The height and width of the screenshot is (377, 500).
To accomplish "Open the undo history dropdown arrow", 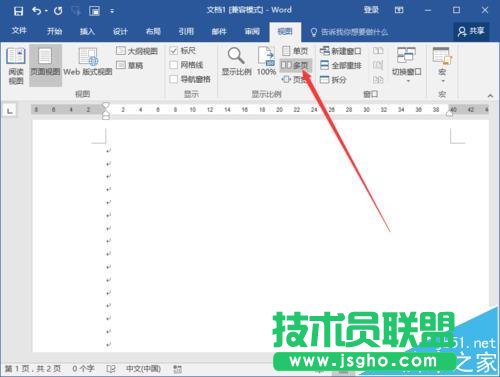I will tap(46, 11).
